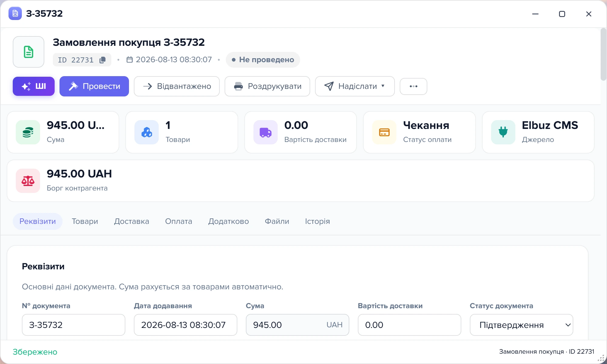Viewport: 607px width, 364px height.
Task: Click the status bar text Замовлення покупця · ID 22731
Action: (547, 352)
